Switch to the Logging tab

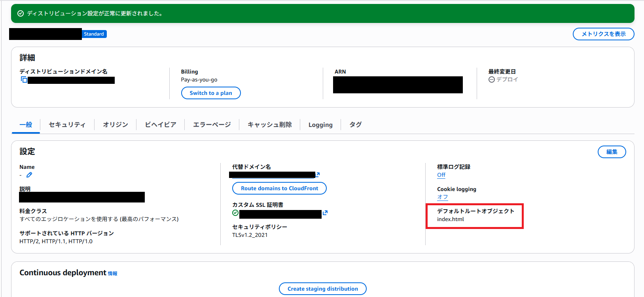pyautogui.click(x=320, y=125)
